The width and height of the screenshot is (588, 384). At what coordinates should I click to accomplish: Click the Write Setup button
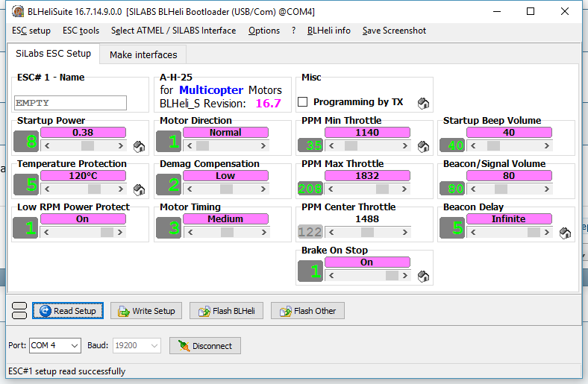(146, 311)
